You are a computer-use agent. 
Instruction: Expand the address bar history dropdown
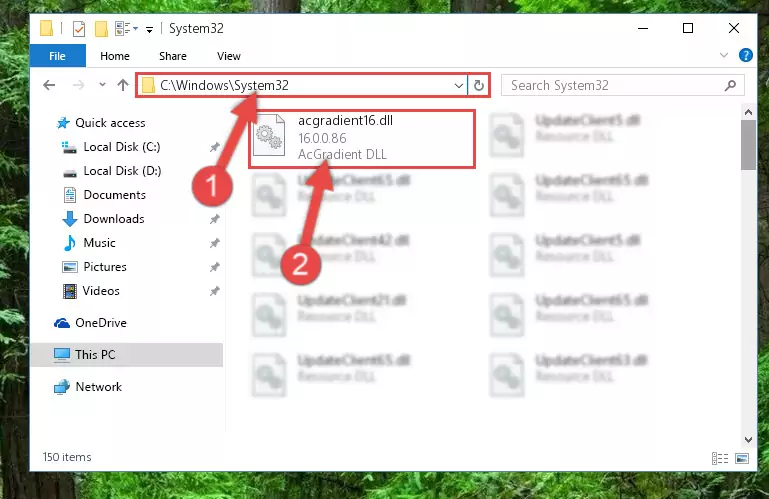pyautogui.click(x=459, y=85)
